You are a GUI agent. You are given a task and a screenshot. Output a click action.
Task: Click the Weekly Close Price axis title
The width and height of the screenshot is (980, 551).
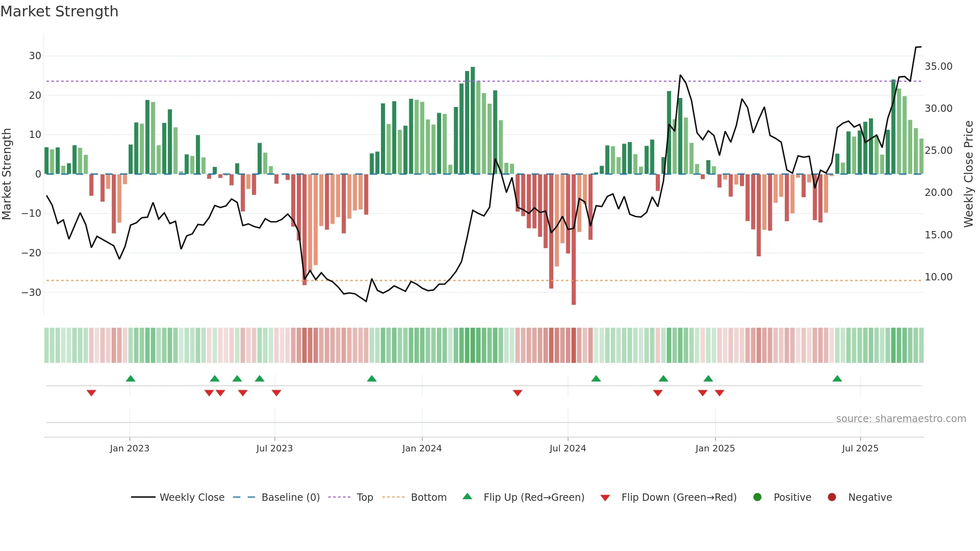pyautogui.click(x=969, y=174)
